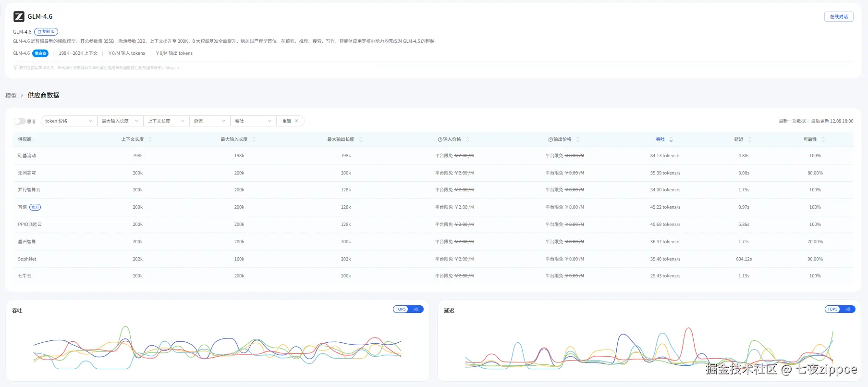Select TOP5 in the 吞吐 chart

pyautogui.click(x=401, y=309)
